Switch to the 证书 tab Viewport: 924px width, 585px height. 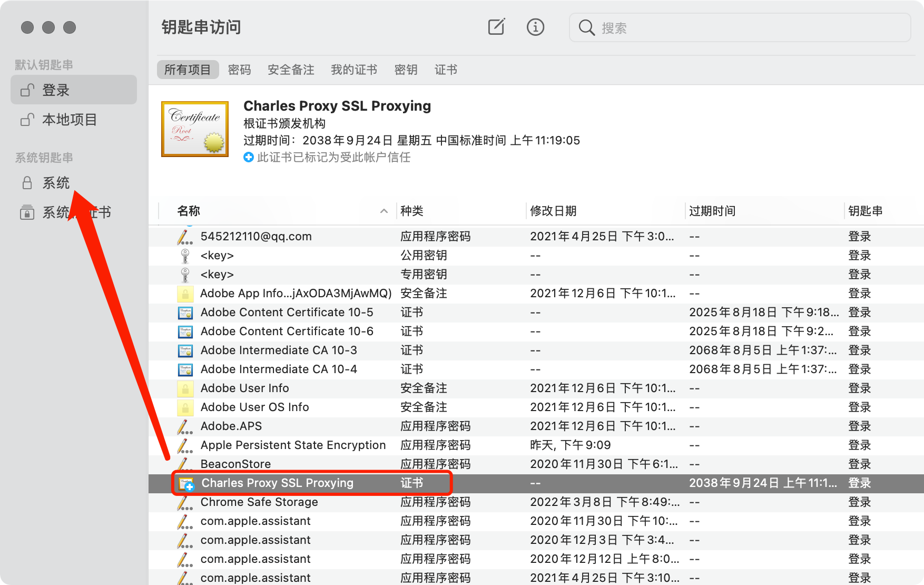(446, 70)
